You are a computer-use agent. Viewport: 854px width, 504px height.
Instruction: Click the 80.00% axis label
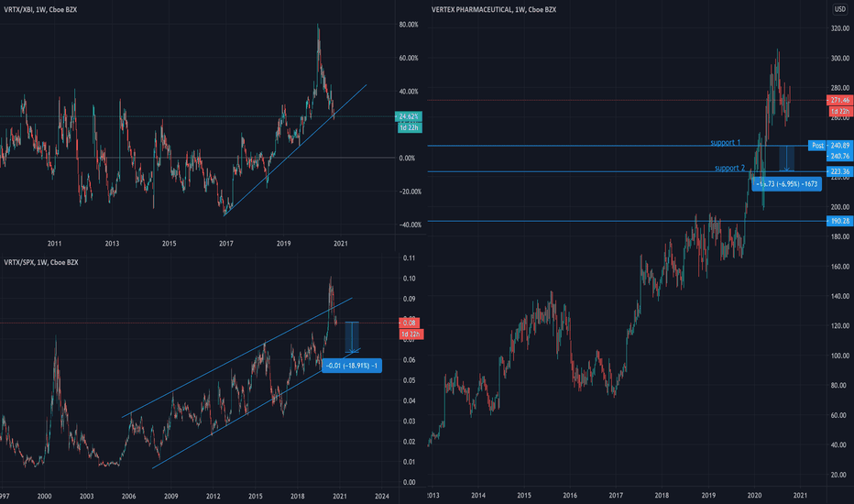[x=409, y=25]
